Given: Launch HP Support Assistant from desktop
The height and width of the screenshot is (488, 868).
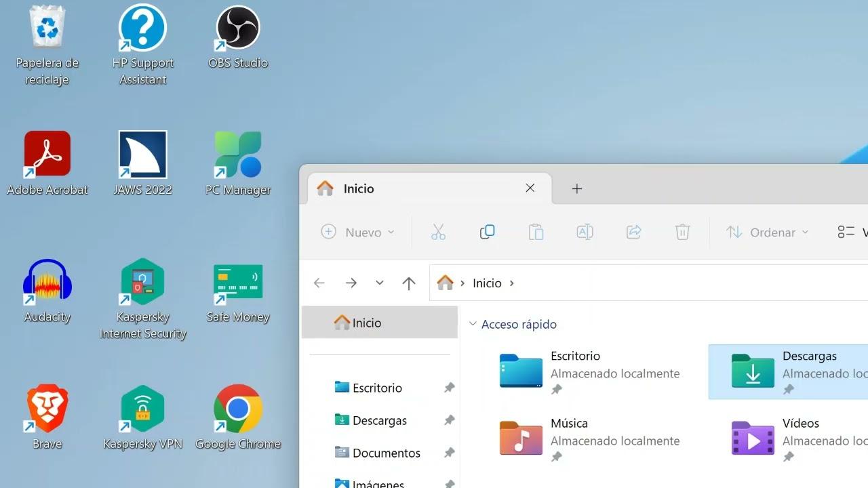Looking at the screenshot, I should [142, 45].
